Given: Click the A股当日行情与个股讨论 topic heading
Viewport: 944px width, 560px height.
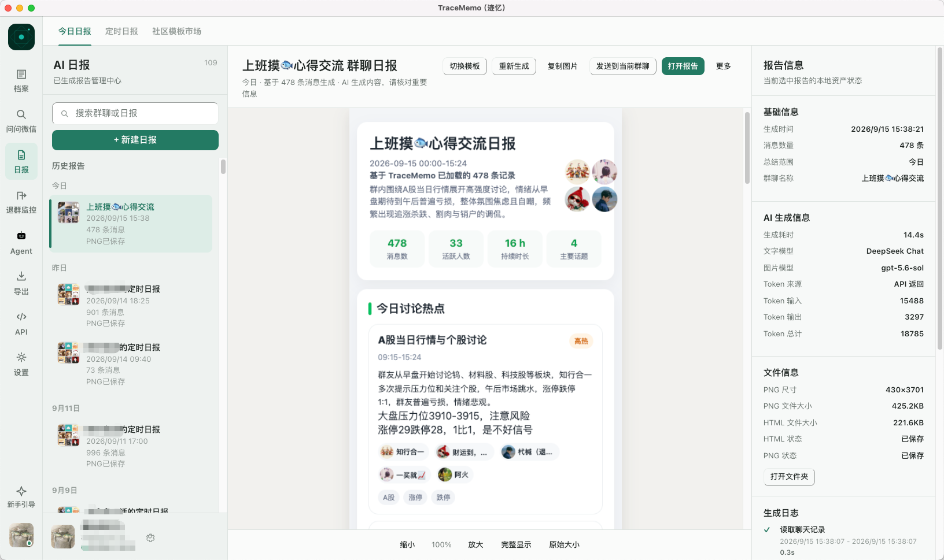Looking at the screenshot, I should pos(432,340).
